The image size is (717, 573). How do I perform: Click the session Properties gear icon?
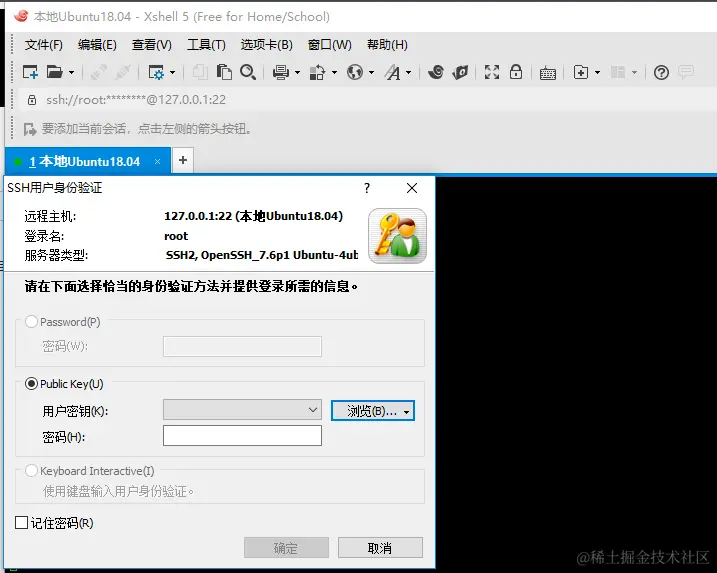click(156, 72)
